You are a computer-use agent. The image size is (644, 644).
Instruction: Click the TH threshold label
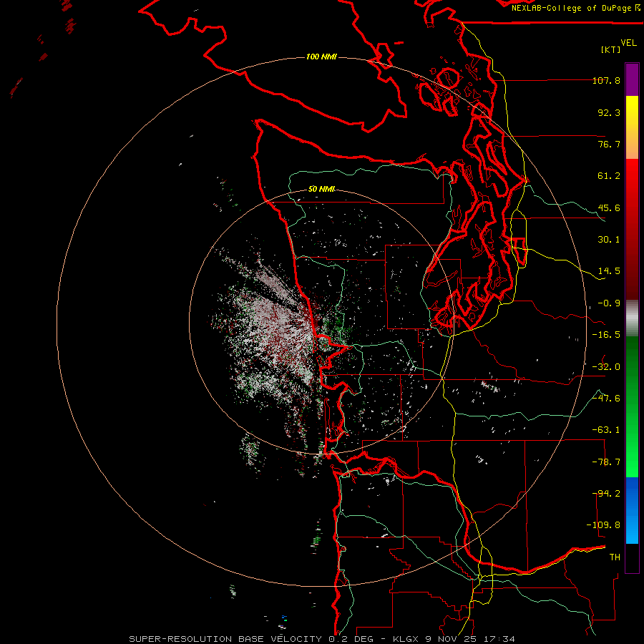pyautogui.click(x=615, y=557)
